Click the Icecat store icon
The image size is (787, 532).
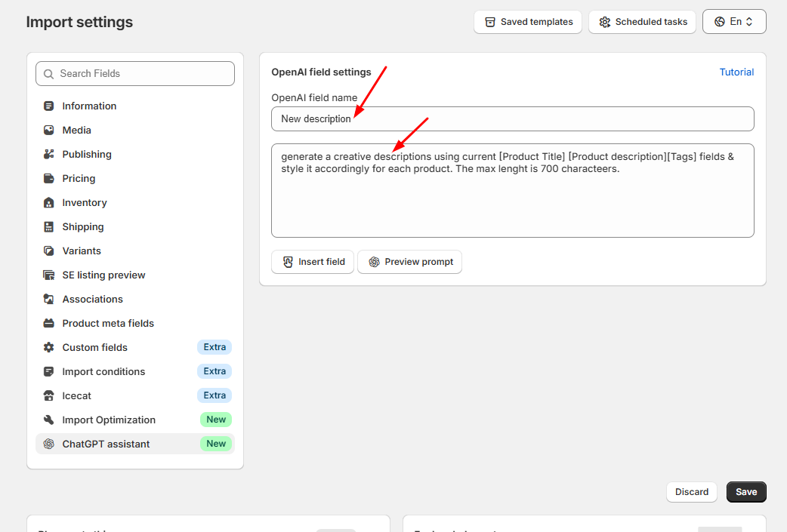pyautogui.click(x=48, y=395)
